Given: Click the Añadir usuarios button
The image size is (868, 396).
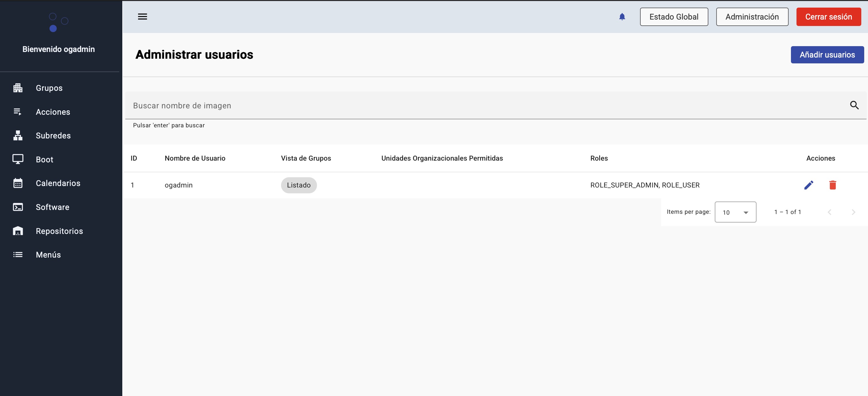Looking at the screenshot, I should tap(827, 55).
